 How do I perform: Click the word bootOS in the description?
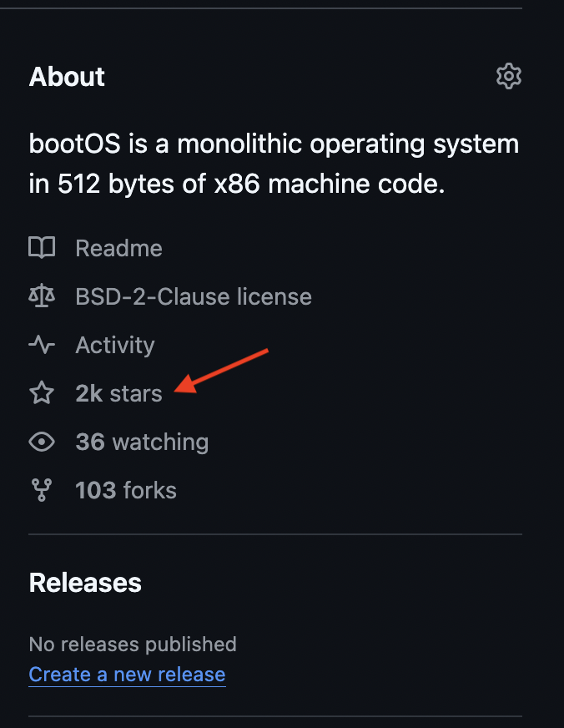point(66,144)
